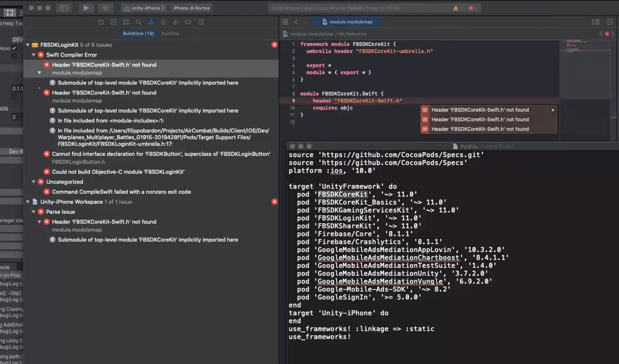This screenshot has width=619, height=364.
Task: Open the Project navigator folder icon
Action: [101, 22]
